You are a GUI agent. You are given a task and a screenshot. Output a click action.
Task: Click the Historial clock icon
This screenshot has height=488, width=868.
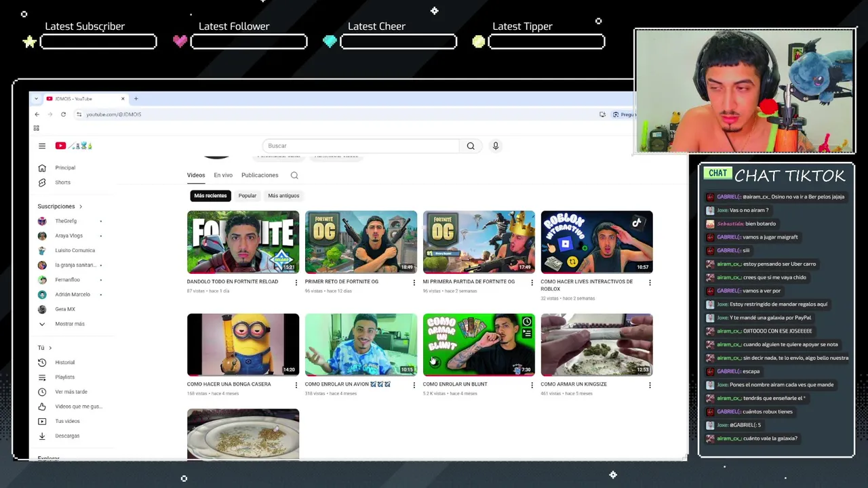42,363
